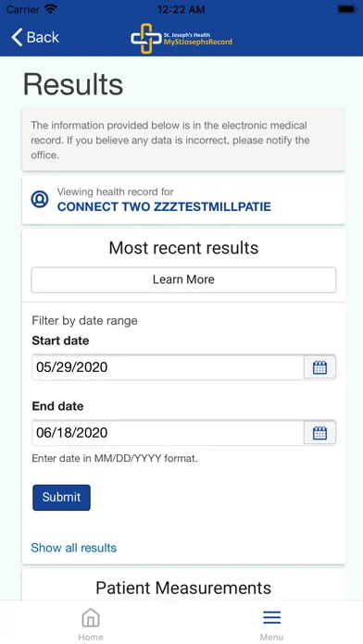Image resolution: width=363 pixels, height=644 pixels.
Task: Focus the Start date field 05/29/2020
Action: (168, 367)
